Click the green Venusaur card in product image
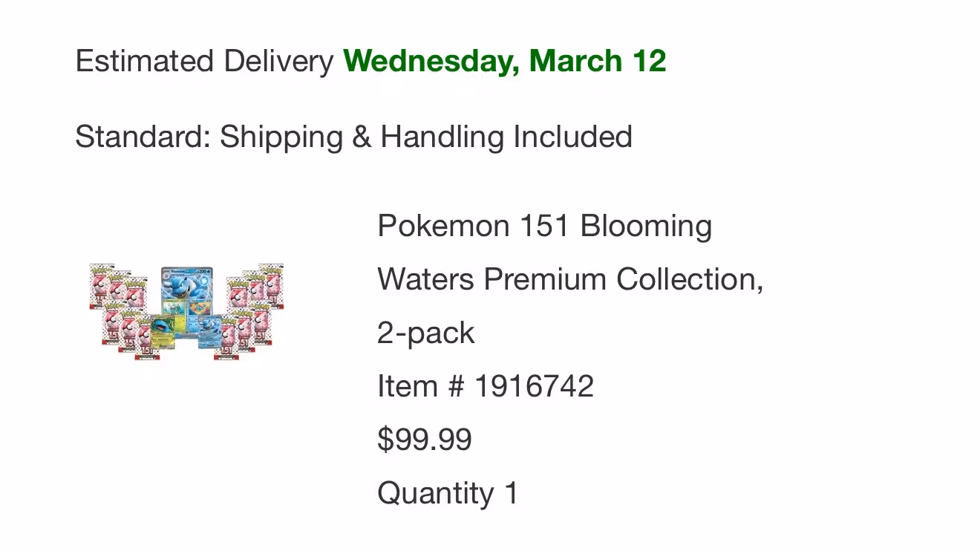Image resolution: width=980 pixels, height=551 pixels. pyautogui.click(x=163, y=332)
